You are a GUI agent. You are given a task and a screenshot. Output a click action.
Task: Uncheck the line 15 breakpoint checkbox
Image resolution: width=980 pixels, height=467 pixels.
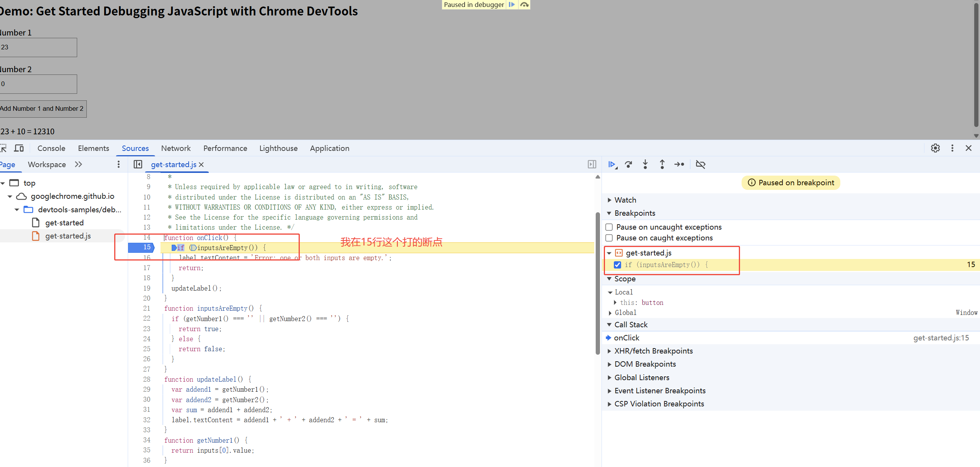[x=617, y=265]
